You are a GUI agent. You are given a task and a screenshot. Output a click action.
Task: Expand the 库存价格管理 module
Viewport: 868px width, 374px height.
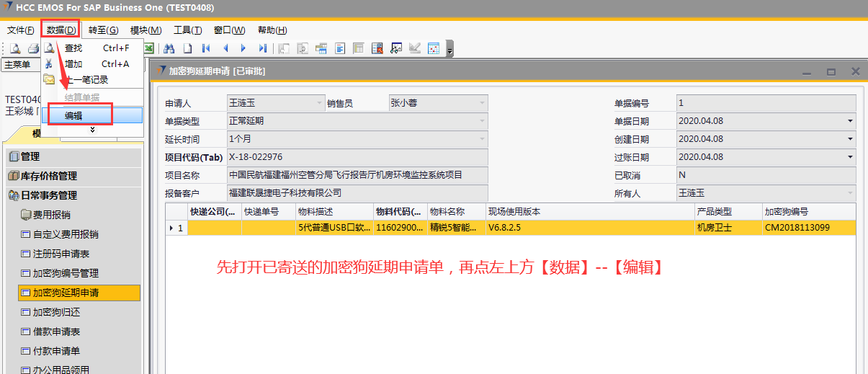(49, 176)
